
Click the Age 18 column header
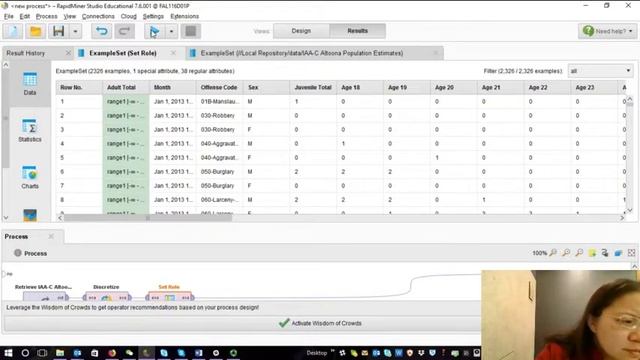click(x=360, y=87)
